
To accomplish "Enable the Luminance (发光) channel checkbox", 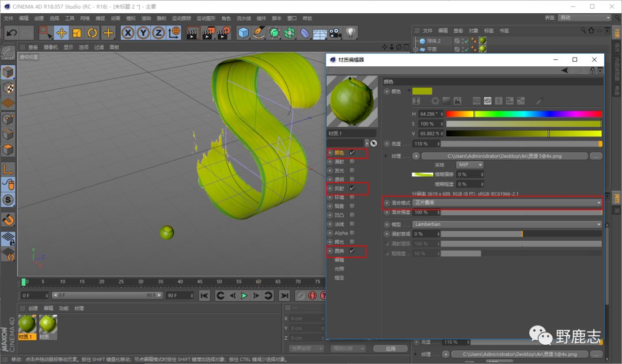I will [x=352, y=170].
